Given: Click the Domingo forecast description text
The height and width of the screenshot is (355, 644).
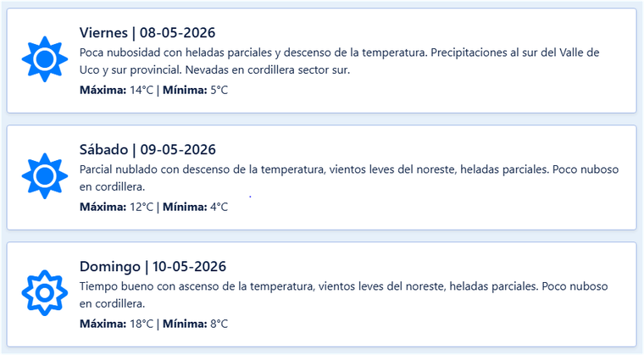Looking at the screenshot, I should click(x=344, y=295).
